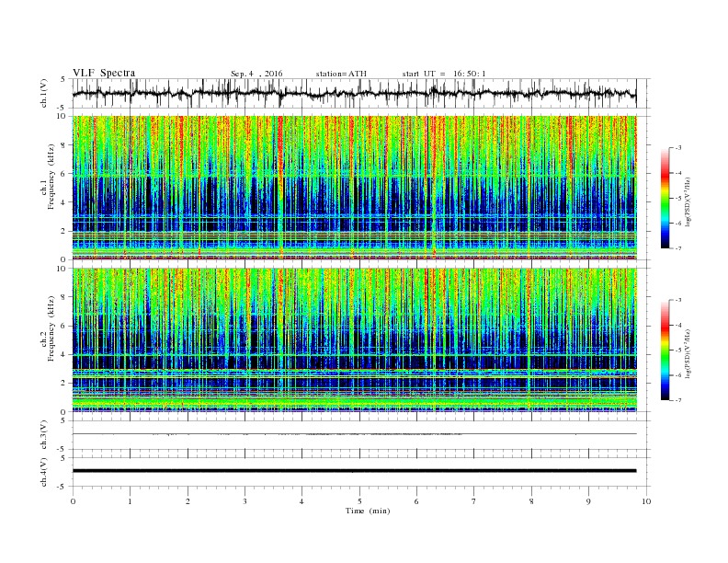Select the date text "Sep. 4 , 2016"
728x563 pixels.
(256, 74)
